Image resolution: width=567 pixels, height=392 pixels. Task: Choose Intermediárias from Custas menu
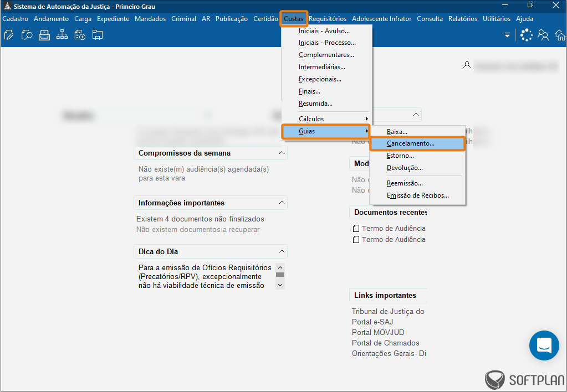(x=327, y=67)
